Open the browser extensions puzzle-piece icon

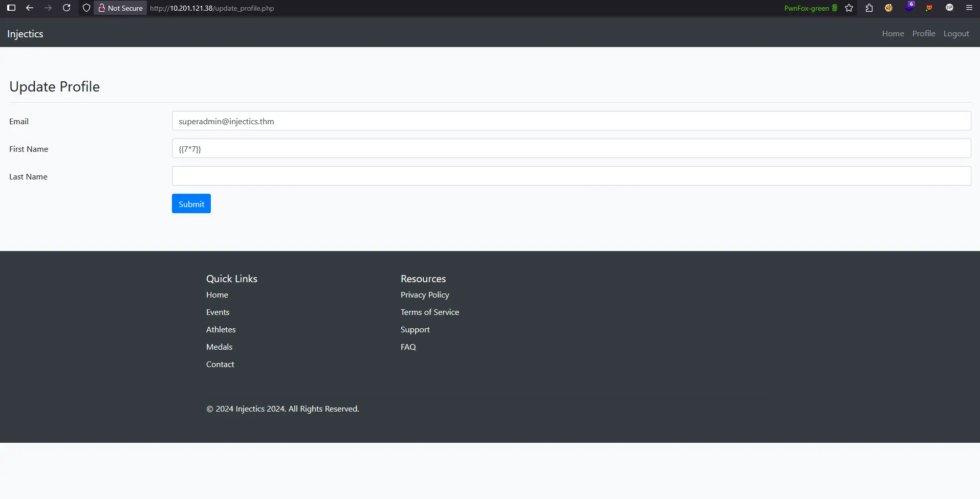869,8
